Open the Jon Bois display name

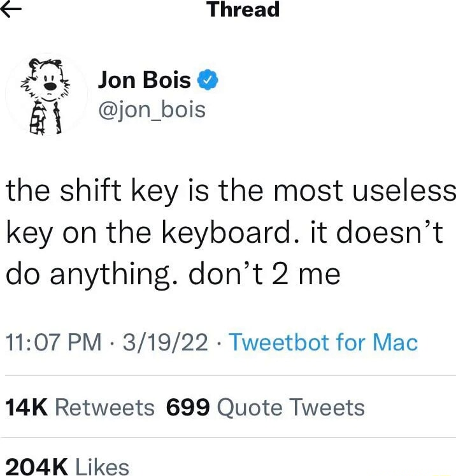(x=145, y=80)
